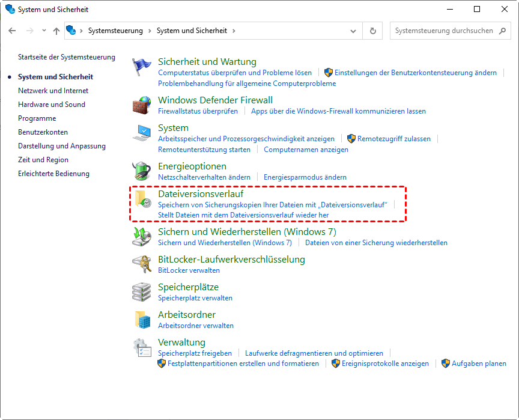This screenshot has height=420, width=519.
Task: Click Firewallstatus überprüfen
Action: (198, 111)
